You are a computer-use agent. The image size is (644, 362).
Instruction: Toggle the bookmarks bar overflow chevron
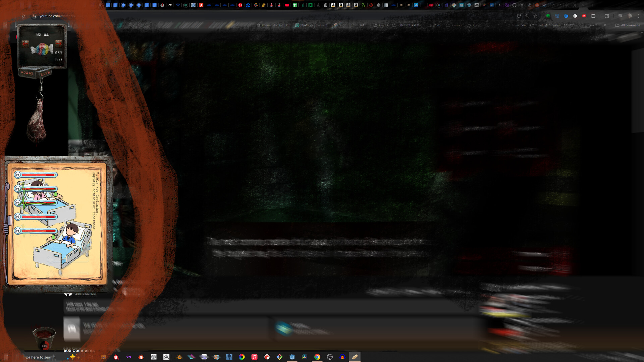(605, 25)
